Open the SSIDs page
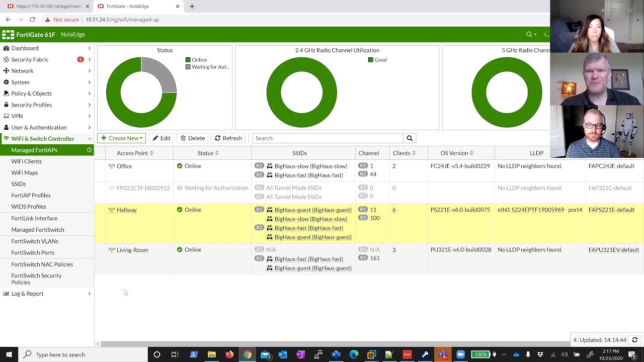 [19, 184]
